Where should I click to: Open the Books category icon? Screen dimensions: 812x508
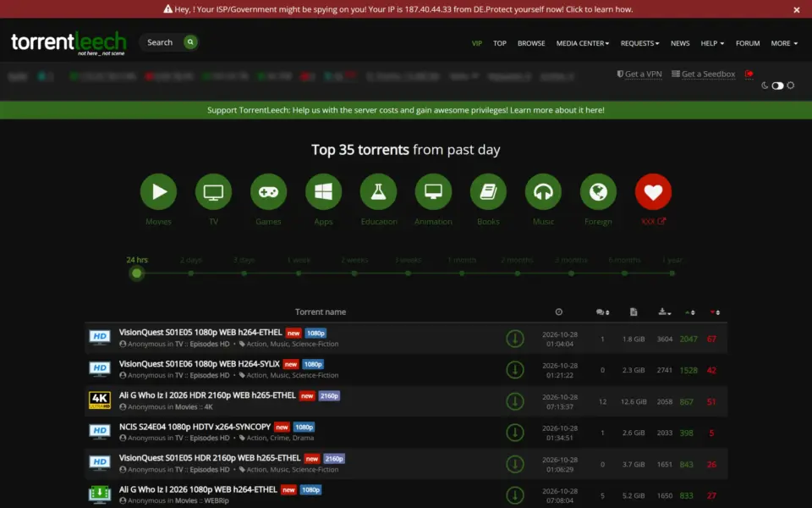488,192
